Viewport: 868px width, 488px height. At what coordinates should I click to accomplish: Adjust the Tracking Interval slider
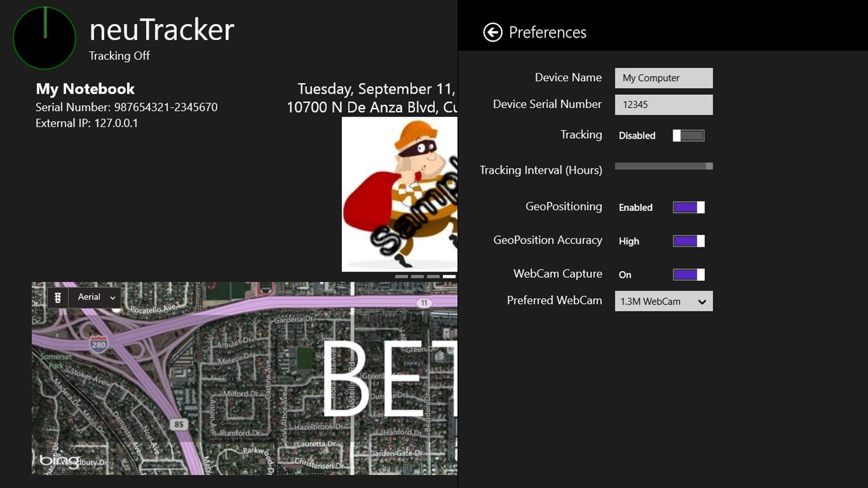tap(663, 166)
